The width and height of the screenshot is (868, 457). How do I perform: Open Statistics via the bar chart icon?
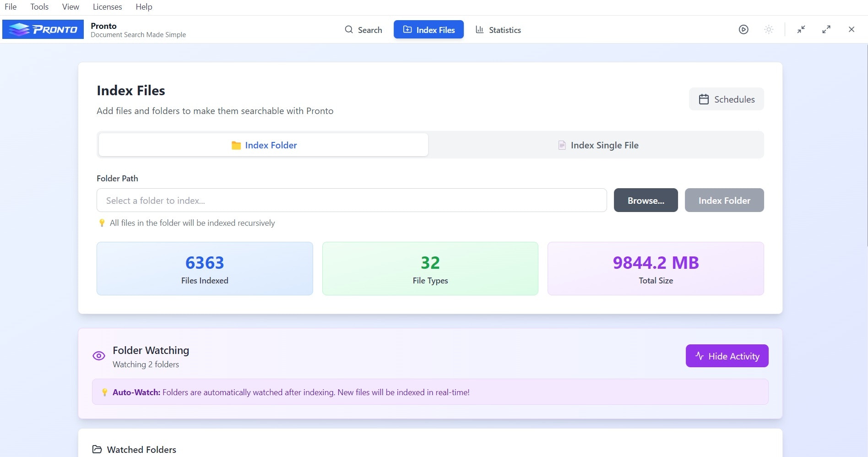[479, 29]
